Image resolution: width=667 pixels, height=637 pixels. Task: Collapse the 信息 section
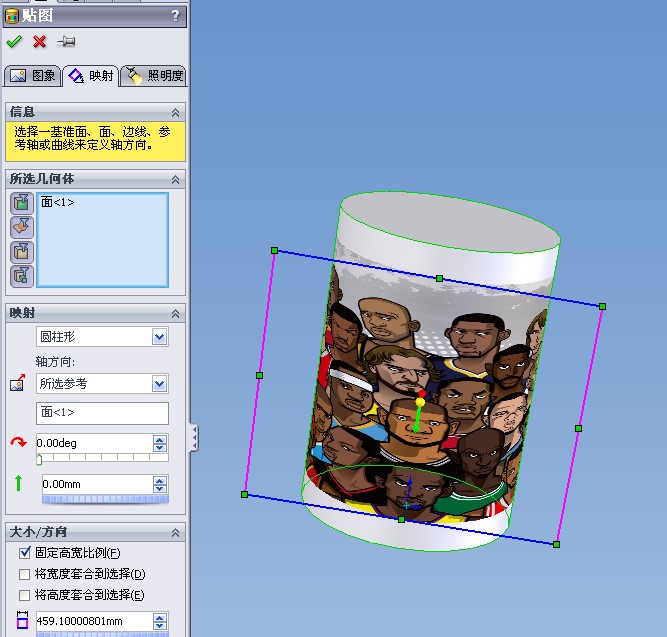click(175, 112)
